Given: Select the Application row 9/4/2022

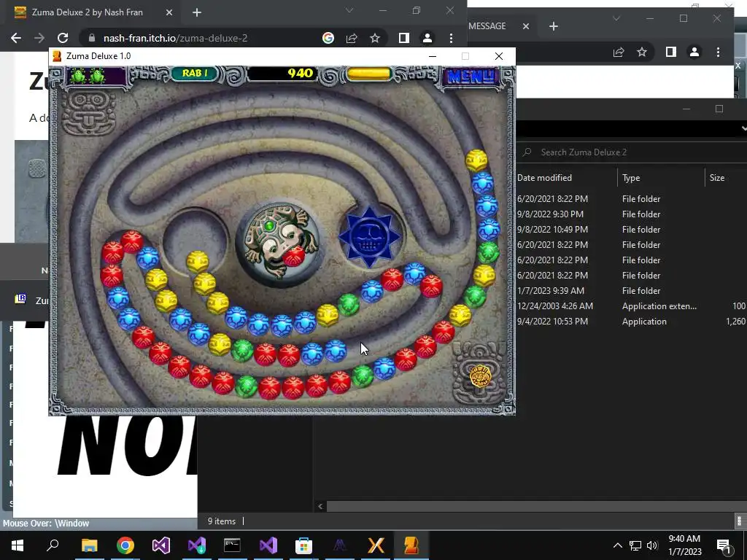Looking at the screenshot, I should [631, 321].
